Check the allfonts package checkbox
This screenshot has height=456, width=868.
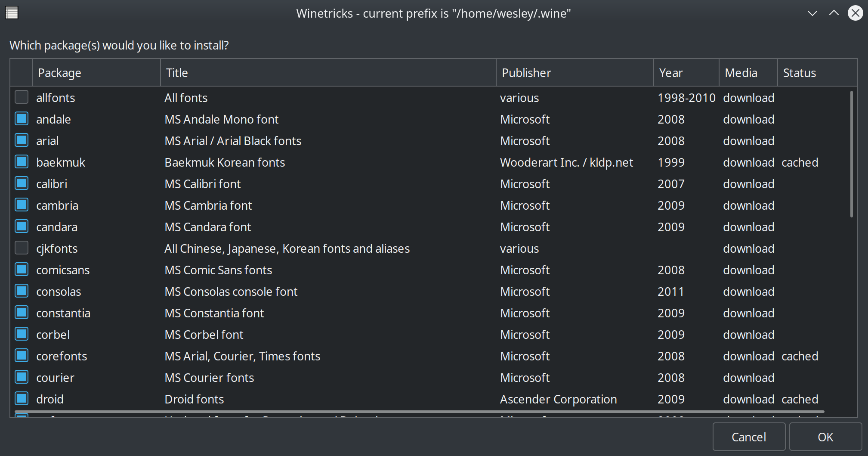[22, 97]
